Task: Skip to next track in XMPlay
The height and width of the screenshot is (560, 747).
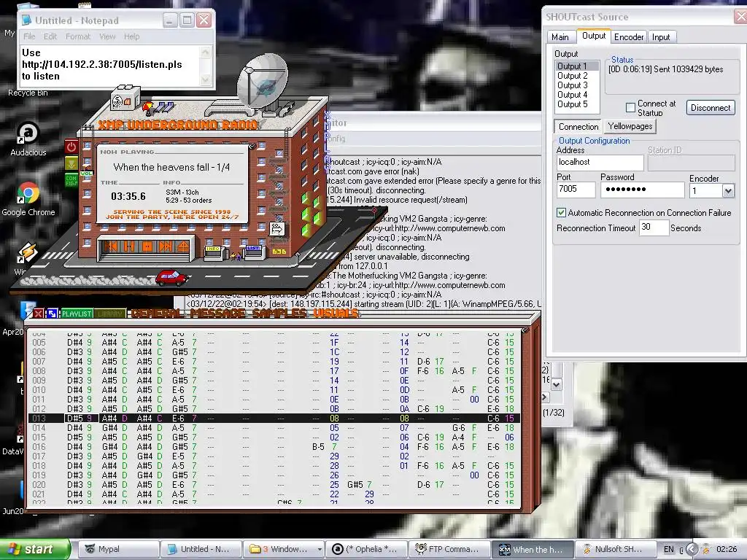Action: 166,246
